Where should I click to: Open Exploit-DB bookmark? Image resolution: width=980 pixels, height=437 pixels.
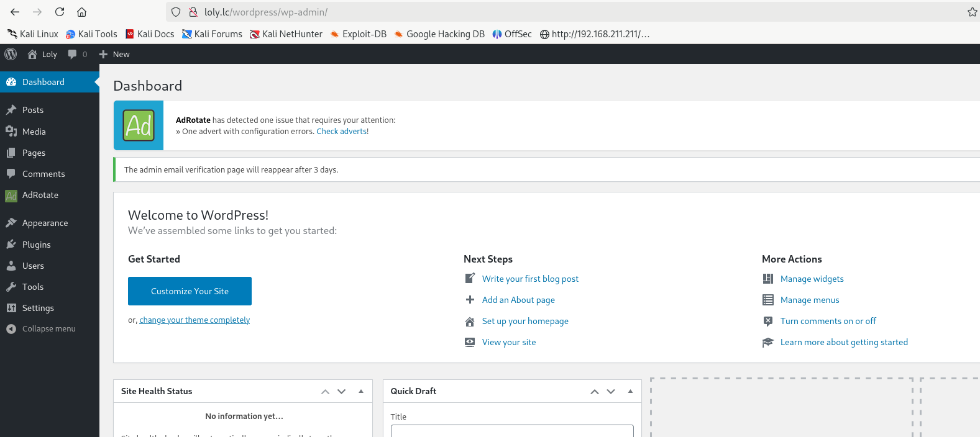[x=358, y=34]
